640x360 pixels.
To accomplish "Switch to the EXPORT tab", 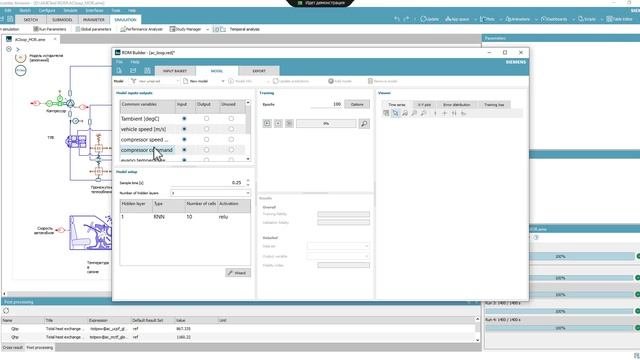I will tap(259, 71).
